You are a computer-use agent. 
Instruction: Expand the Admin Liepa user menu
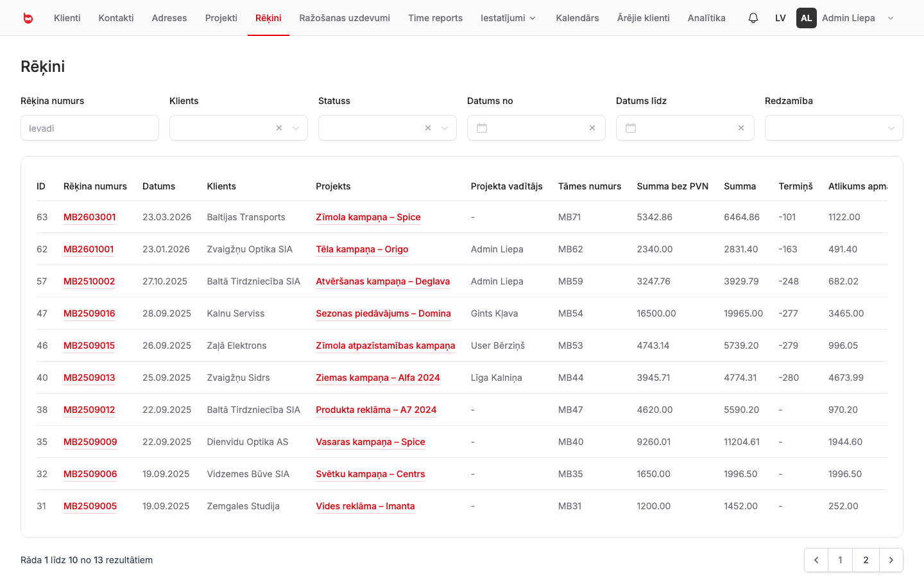891,18
